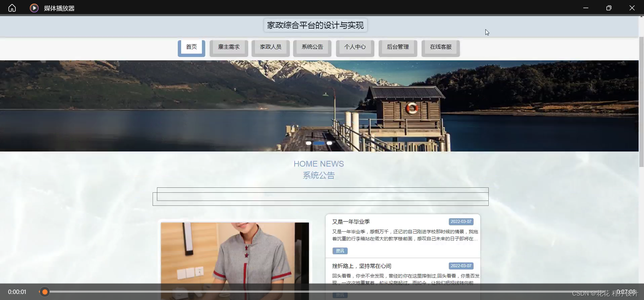This screenshot has width=644, height=300.
Task: Open the 在线客服 navigation tab
Action: [x=441, y=48]
